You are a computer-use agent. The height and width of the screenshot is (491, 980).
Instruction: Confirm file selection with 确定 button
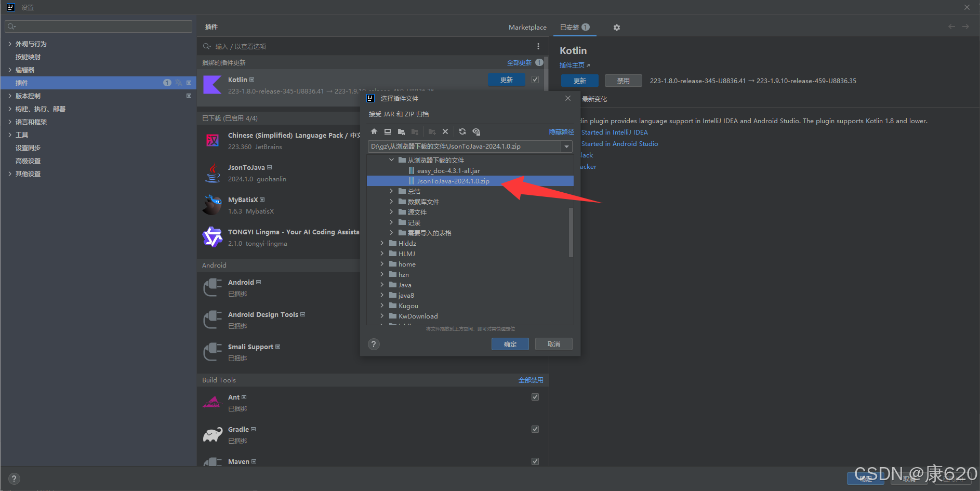click(x=510, y=344)
